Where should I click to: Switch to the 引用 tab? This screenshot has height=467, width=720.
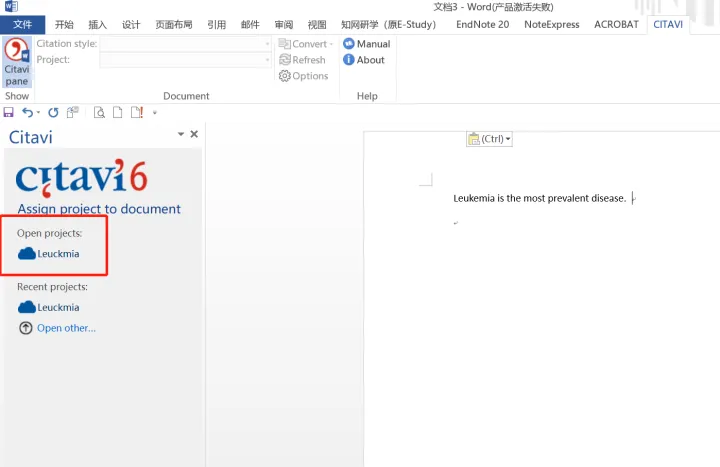coord(216,25)
